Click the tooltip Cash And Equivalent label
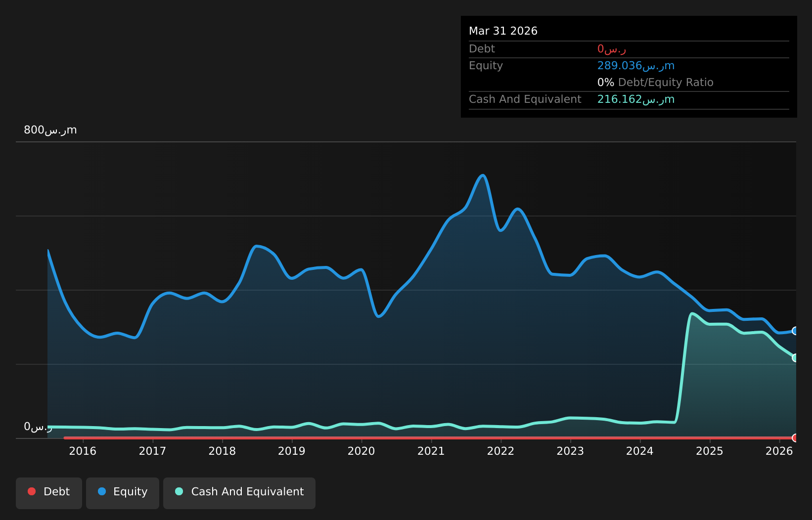 [525, 99]
